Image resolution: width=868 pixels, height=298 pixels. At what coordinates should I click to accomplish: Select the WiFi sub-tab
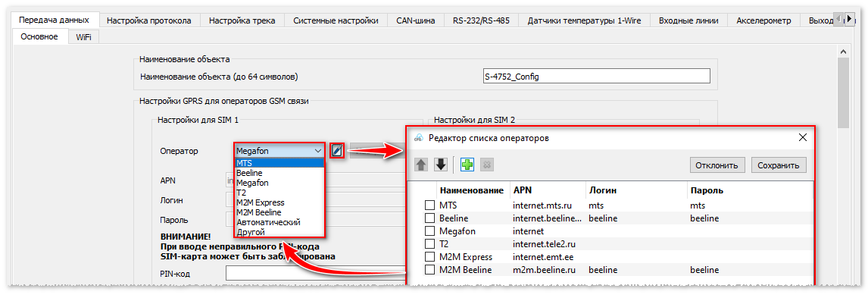[84, 37]
